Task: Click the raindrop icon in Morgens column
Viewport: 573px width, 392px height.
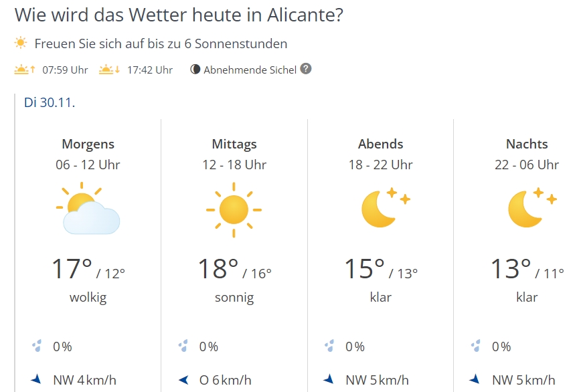Action: [37, 347]
